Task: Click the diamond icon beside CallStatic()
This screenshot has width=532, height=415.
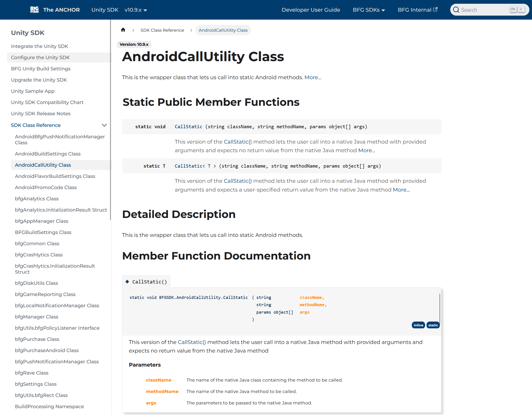Action: [x=127, y=282]
